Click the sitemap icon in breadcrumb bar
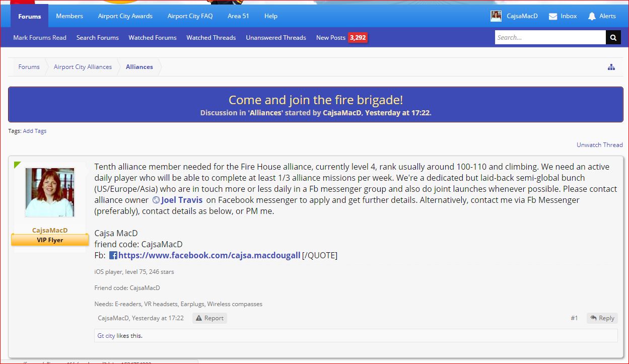The width and height of the screenshot is (629, 364). 611,67
